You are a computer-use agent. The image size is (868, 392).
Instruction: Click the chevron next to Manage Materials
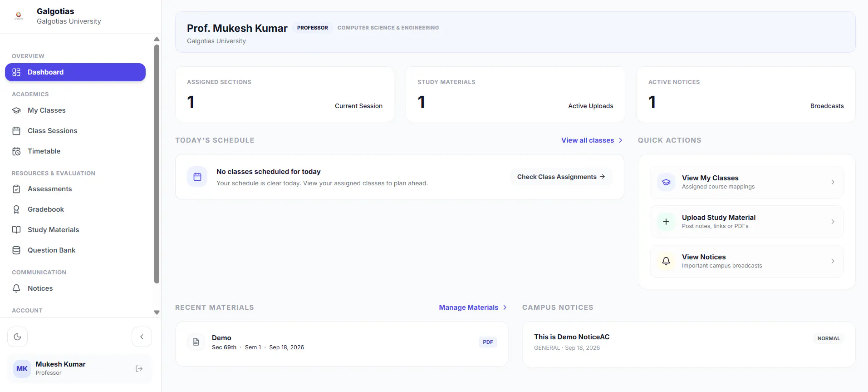(x=505, y=308)
